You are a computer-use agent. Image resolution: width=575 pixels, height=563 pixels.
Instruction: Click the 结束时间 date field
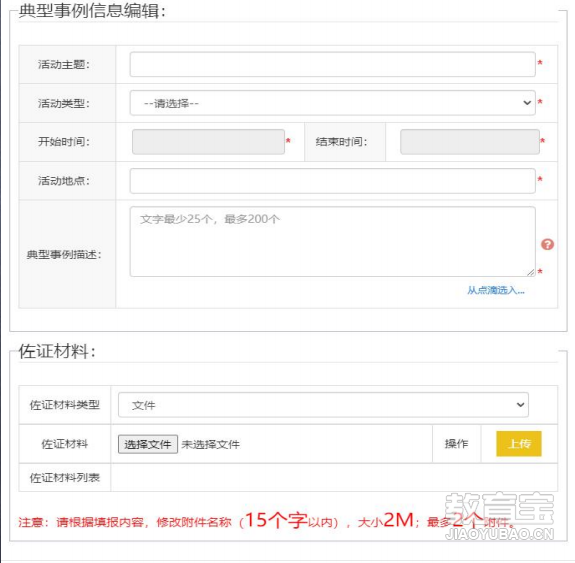(470, 142)
